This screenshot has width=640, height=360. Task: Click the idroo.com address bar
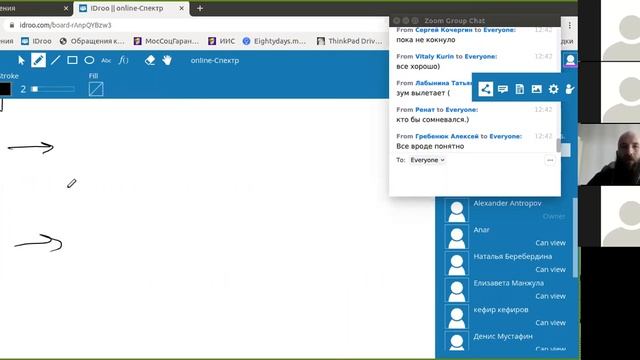(x=196, y=25)
